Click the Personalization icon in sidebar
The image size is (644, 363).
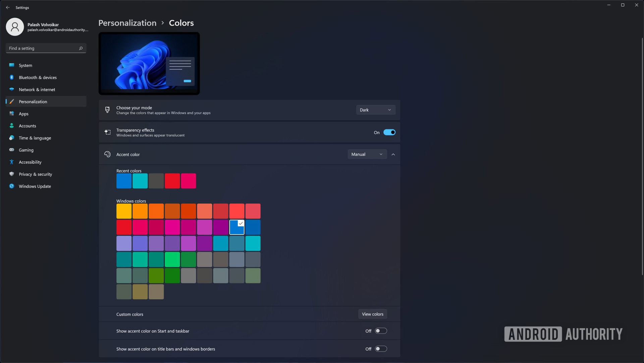coord(12,101)
